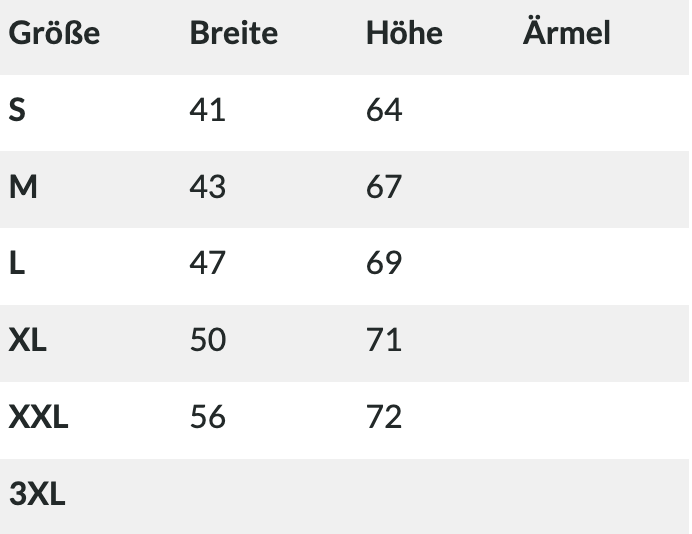Click the Breite value 50
The width and height of the screenshot is (692, 534).
click(x=207, y=340)
